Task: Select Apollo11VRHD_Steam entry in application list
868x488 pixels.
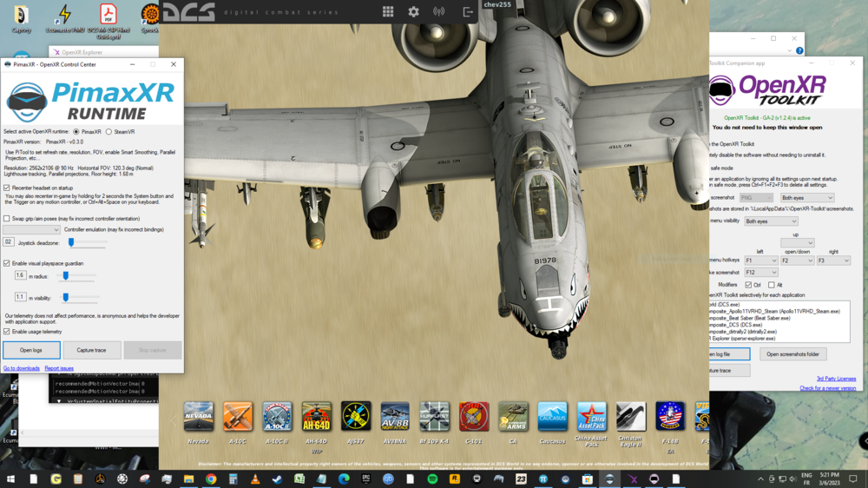Action: coord(774,312)
